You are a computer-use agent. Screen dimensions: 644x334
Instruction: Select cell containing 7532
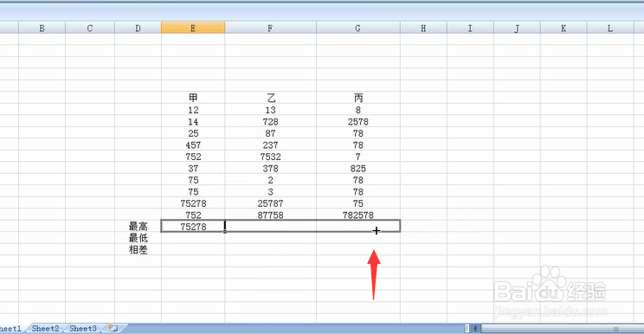(271, 157)
